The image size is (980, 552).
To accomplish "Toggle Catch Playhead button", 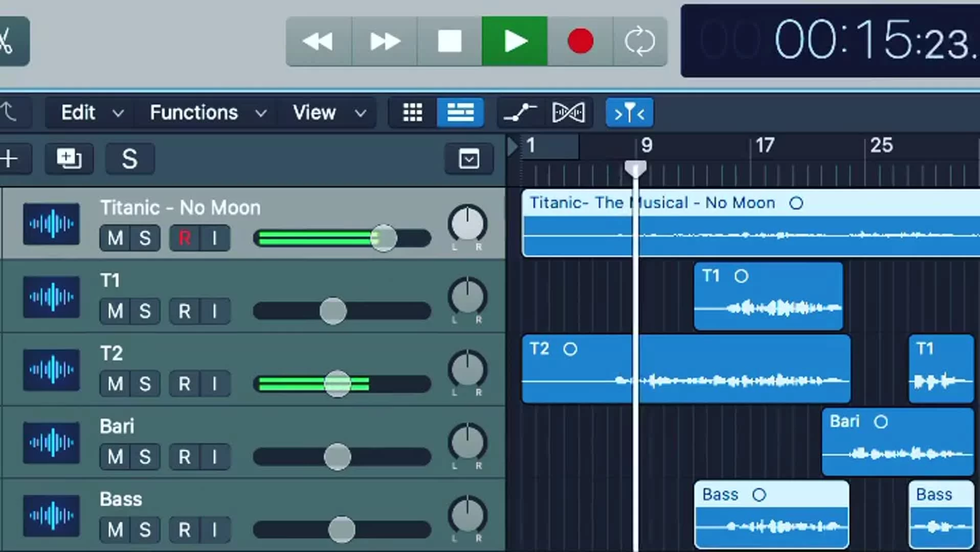I will [630, 112].
